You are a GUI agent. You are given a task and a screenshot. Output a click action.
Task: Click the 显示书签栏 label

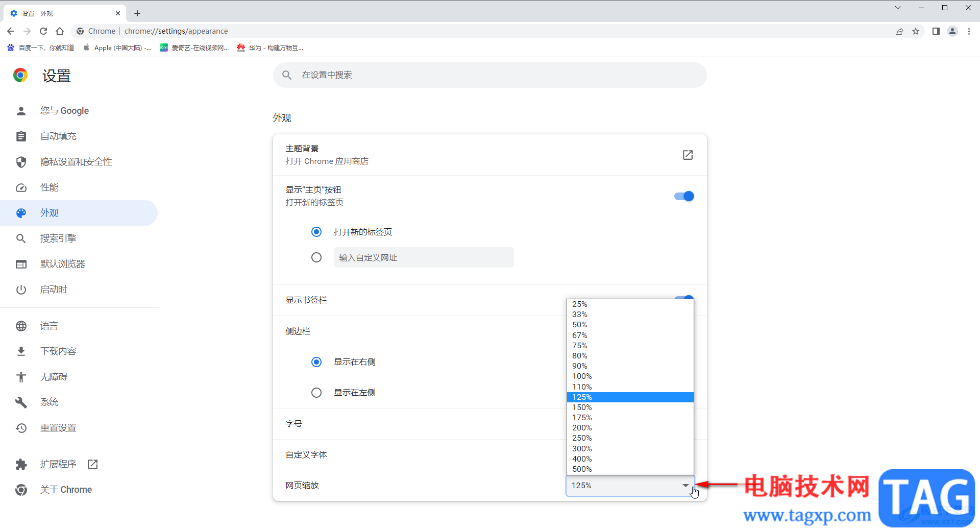[306, 300]
